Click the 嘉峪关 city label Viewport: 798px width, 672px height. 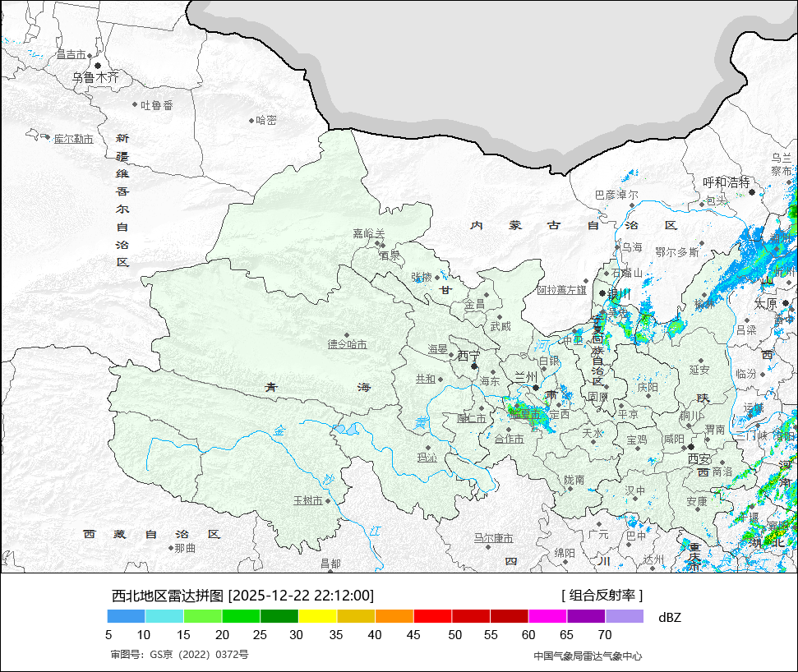pos(369,233)
